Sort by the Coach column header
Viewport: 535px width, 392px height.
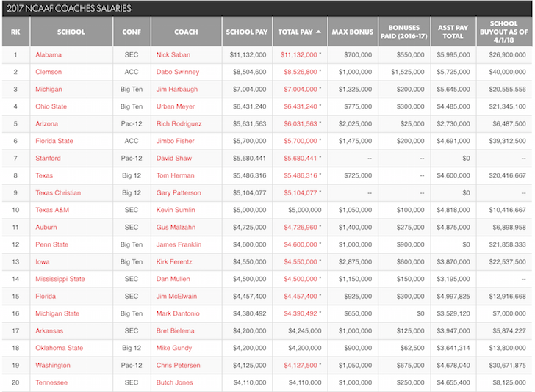pos(186,32)
